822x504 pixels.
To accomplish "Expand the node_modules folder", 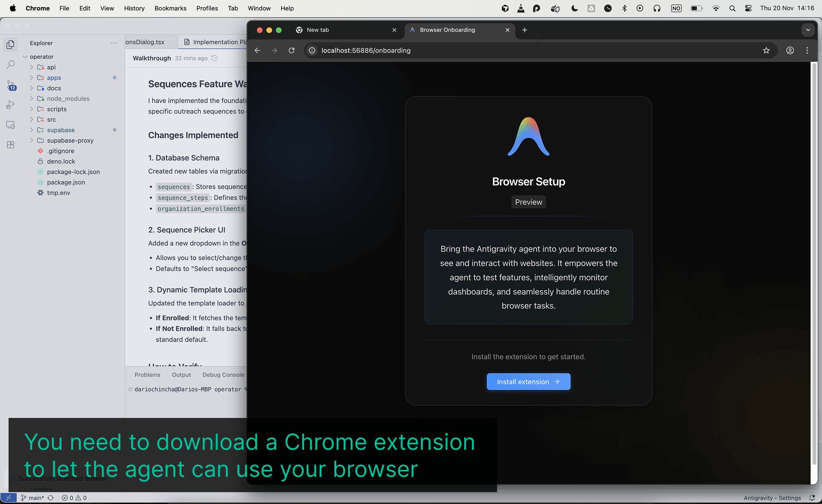I will [x=32, y=98].
